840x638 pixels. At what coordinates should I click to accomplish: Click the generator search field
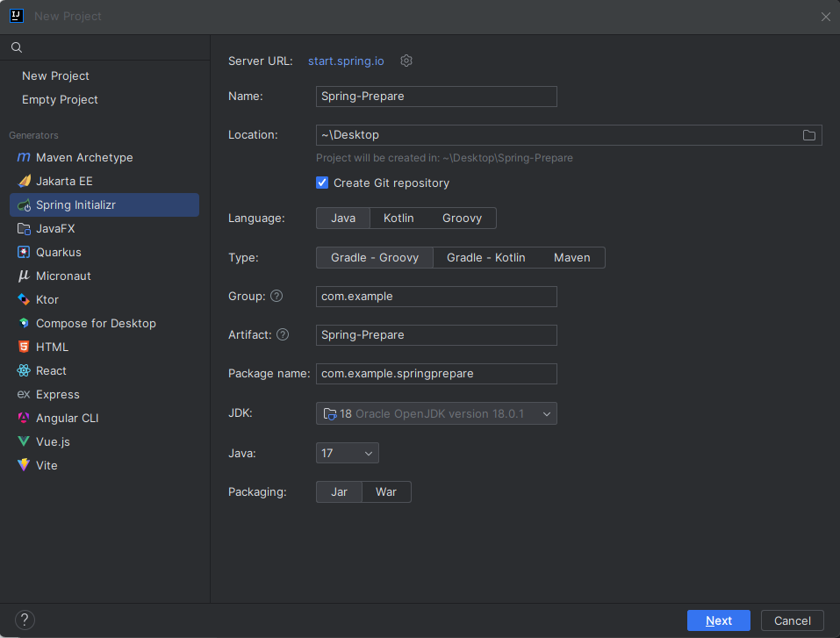105,47
